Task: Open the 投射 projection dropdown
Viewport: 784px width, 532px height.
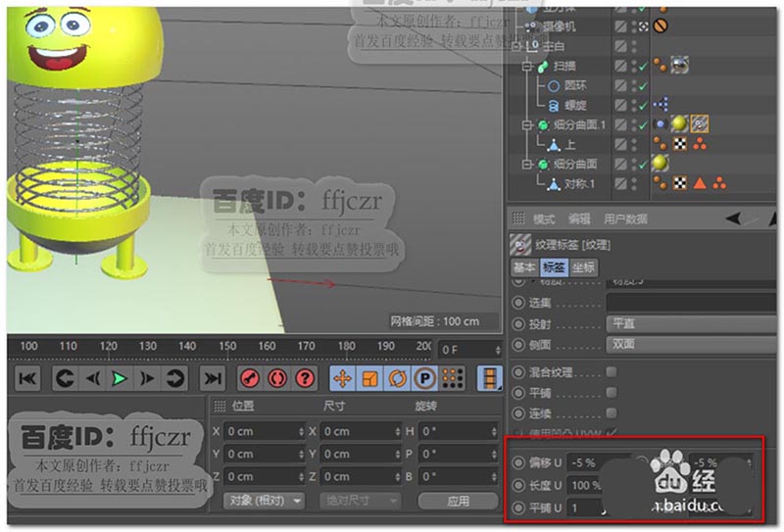Action: [x=692, y=324]
